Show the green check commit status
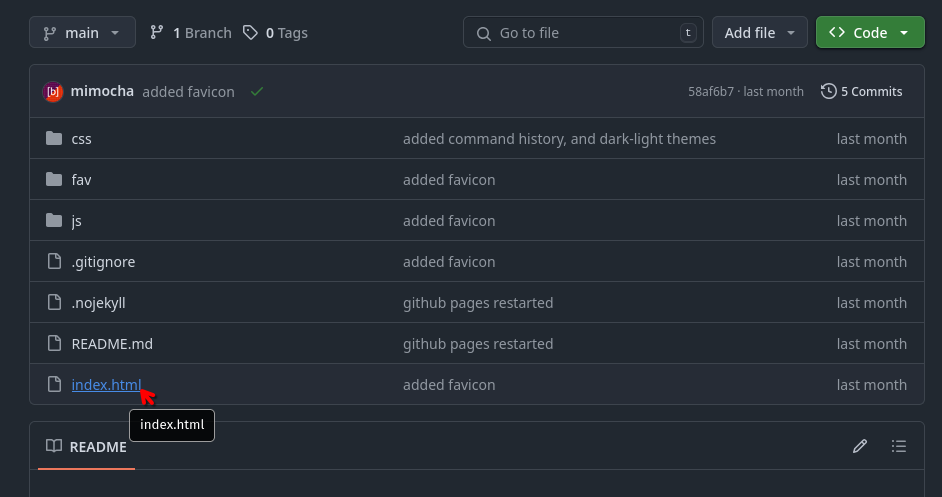942x497 pixels. [x=257, y=91]
